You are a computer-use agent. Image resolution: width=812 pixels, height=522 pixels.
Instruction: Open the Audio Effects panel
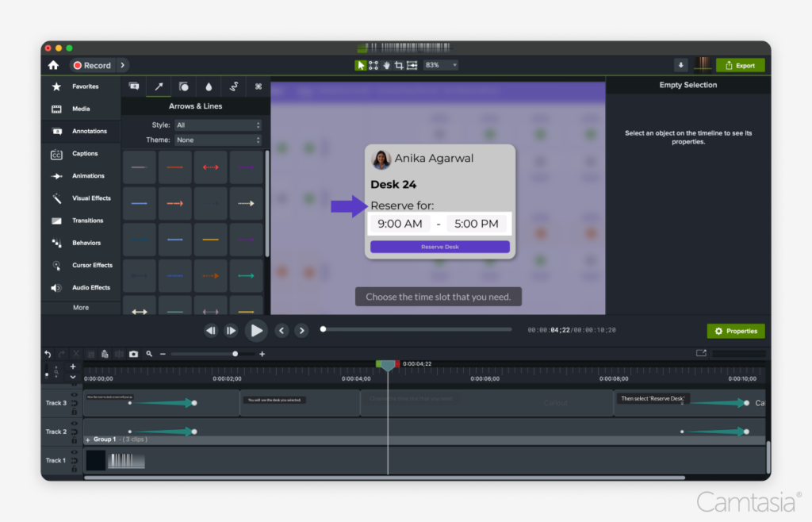(81, 287)
